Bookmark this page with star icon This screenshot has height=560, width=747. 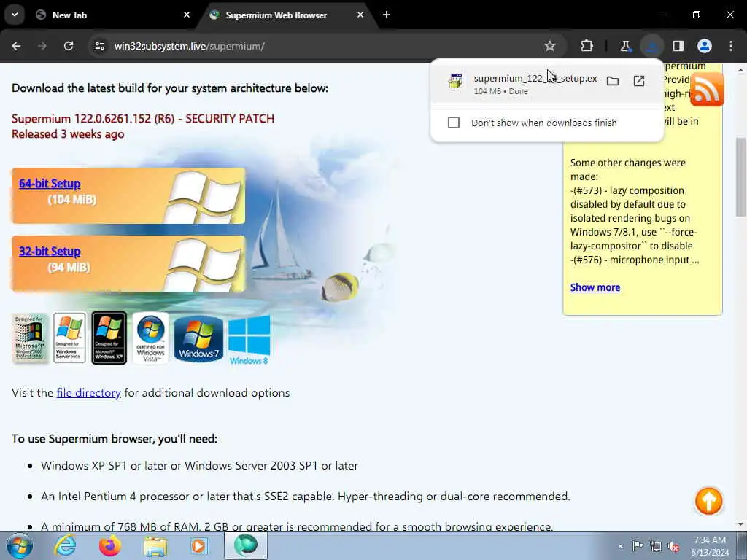[550, 46]
